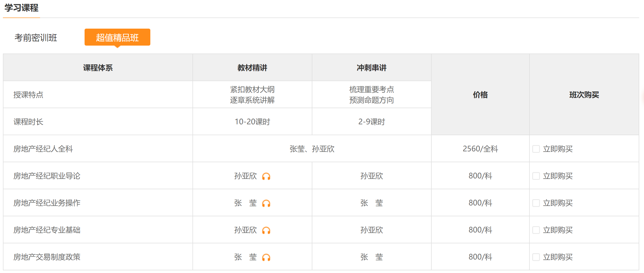Select checkbox in 房地产经纪业务操作 row
The image size is (644, 273).
pos(536,203)
